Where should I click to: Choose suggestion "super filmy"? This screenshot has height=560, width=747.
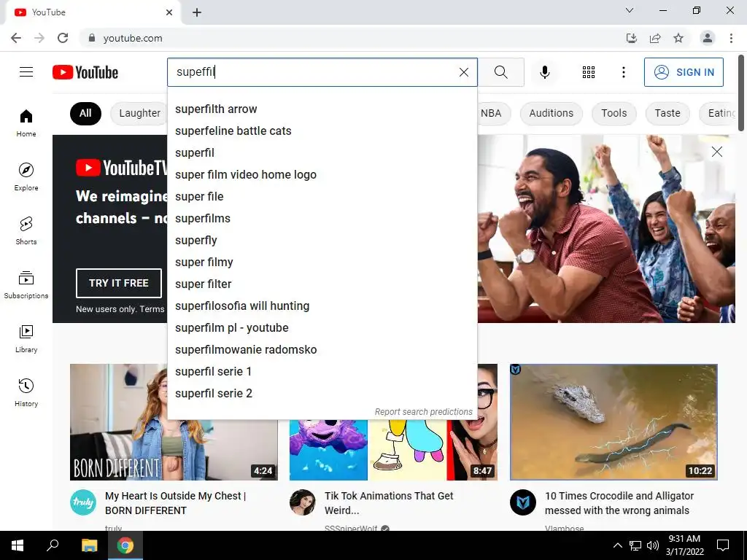click(322, 262)
